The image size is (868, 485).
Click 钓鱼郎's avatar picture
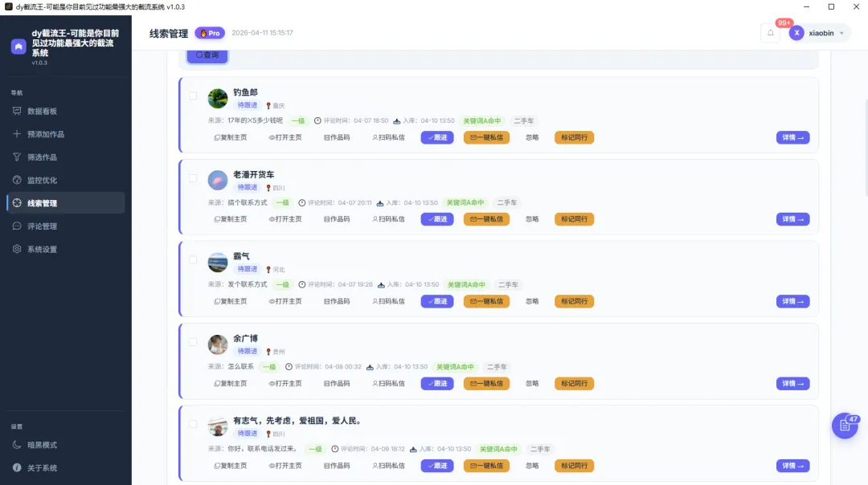(218, 99)
